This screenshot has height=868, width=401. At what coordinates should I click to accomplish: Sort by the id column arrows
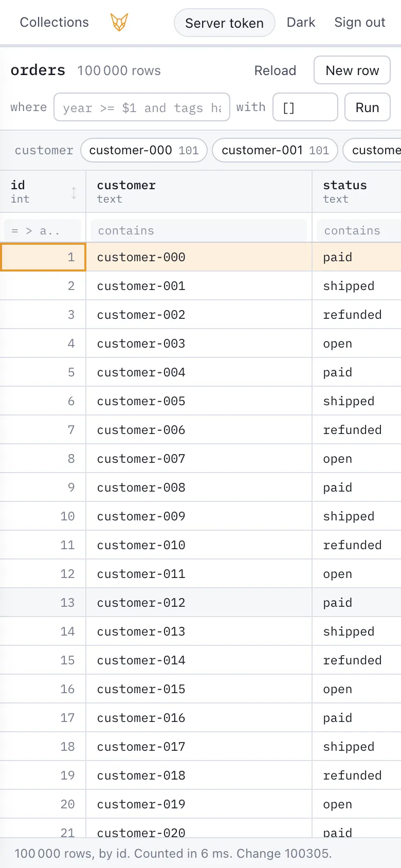[x=74, y=193]
